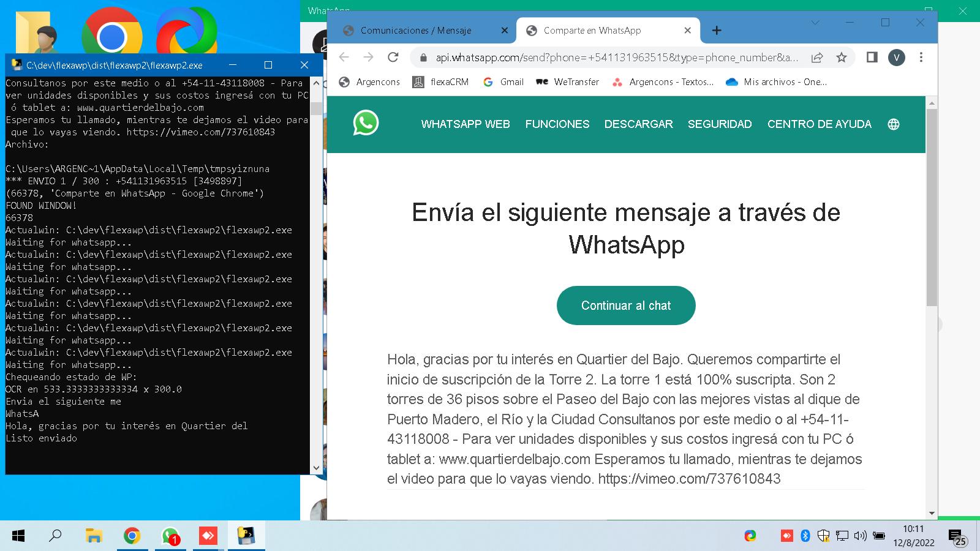
Task: Click console window scrollbar thumb
Action: pos(316,108)
